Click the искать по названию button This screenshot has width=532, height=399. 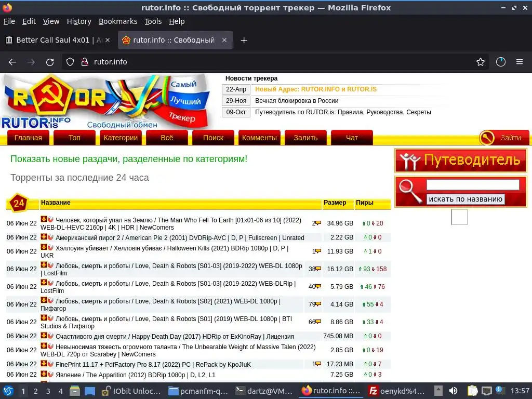coord(465,199)
